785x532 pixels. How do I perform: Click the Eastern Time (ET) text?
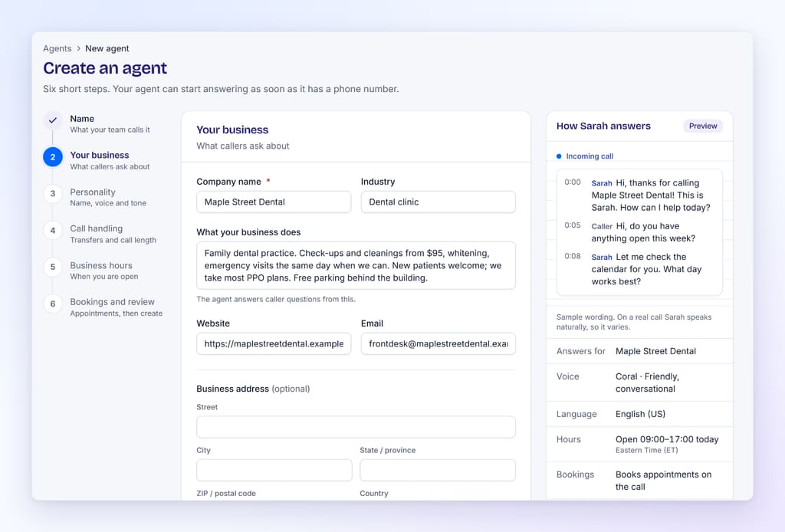tap(647, 451)
